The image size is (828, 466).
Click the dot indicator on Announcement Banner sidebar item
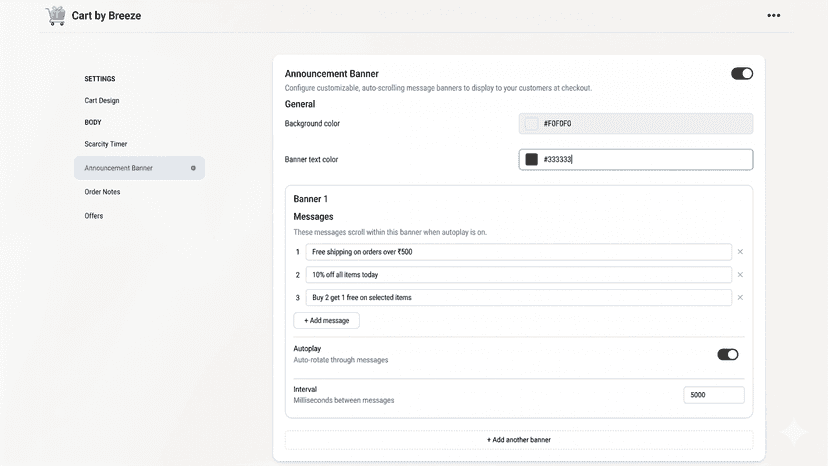193,168
